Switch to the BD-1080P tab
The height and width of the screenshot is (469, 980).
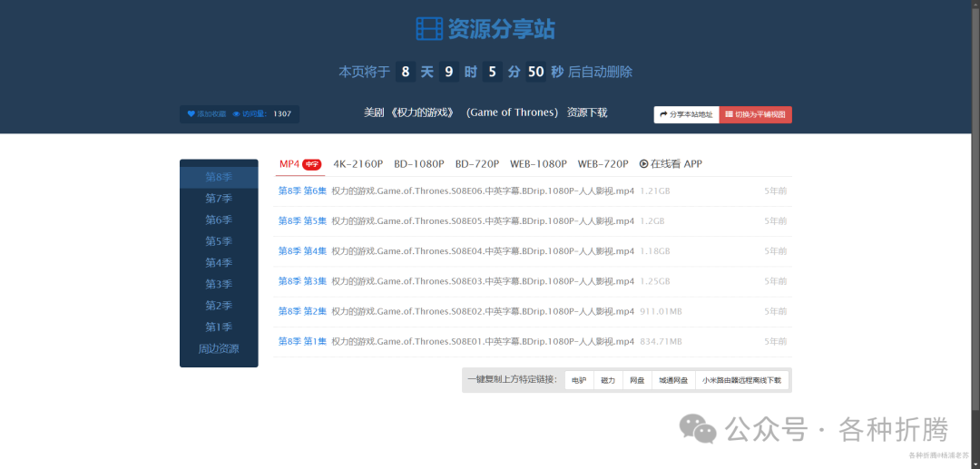tap(418, 163)
